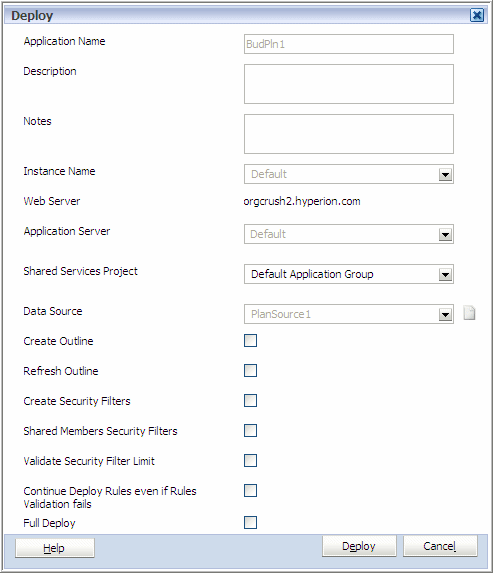
Task: Click the Web Server label
Action: (x=52, y=201)
